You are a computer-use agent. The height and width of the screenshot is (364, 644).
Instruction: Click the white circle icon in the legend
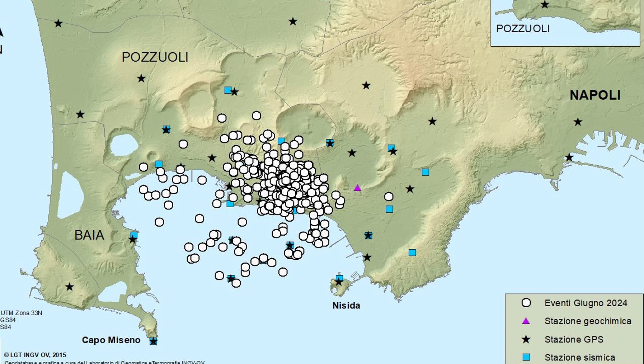click(526, 303)
